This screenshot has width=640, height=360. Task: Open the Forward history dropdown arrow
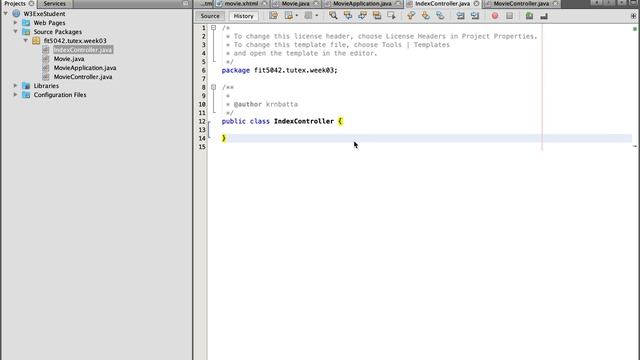[x=316, y=16]
